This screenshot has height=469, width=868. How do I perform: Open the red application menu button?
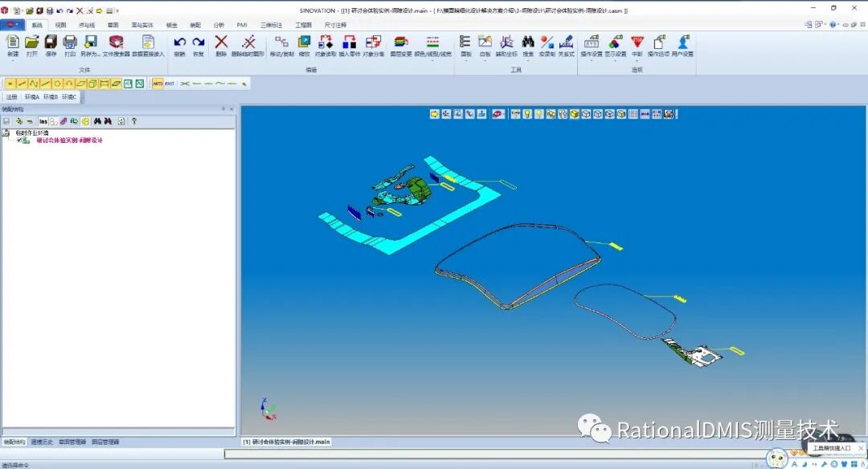pos(12,24)
